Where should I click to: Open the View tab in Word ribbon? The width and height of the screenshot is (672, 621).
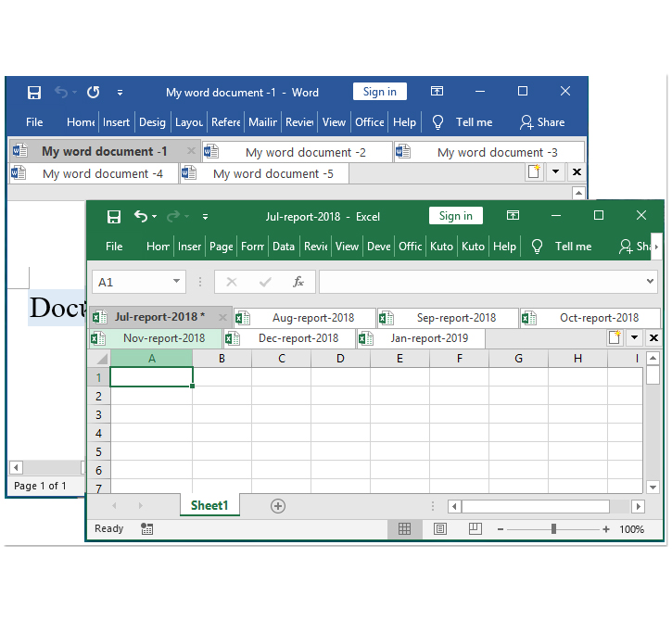point(334,122)
